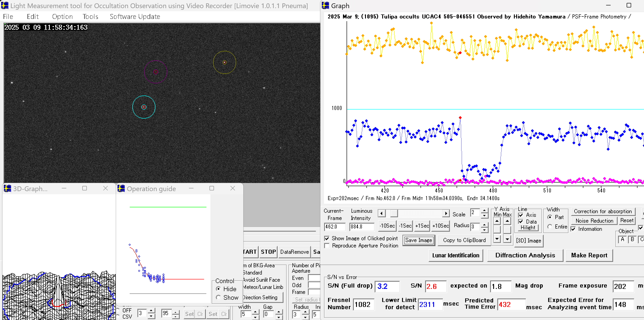This screenshot has width=644, height=320.
Task: Enable Reproduce Aperture Position checkbox
Action: (327, 246)
